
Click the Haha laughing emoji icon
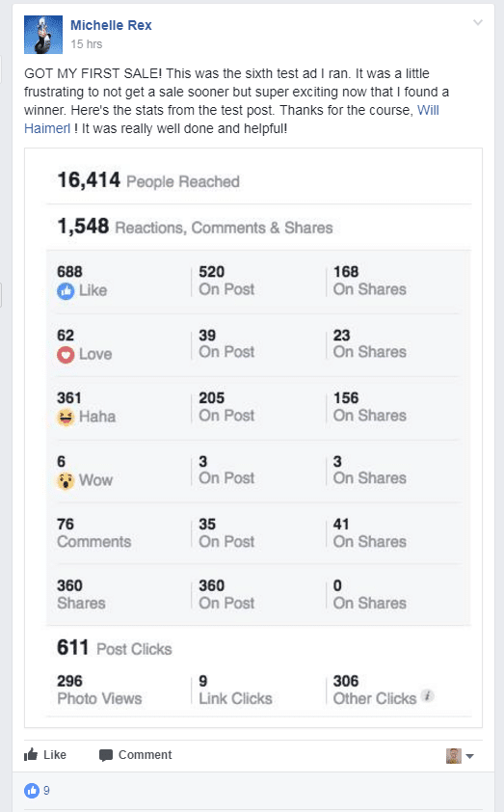pos(66,417)
